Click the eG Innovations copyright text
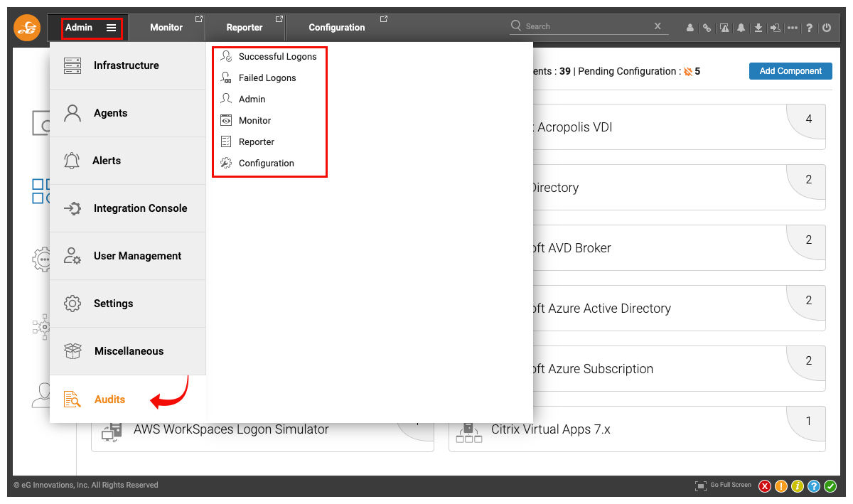 point(86,485)
